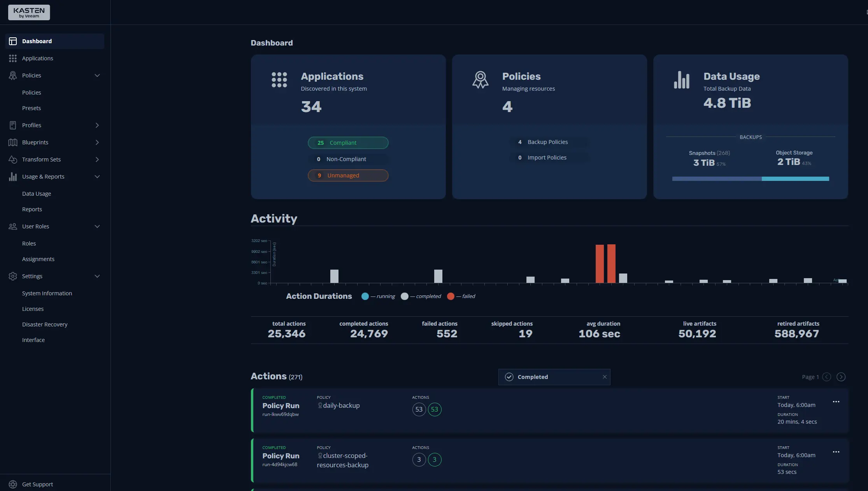Collapse the Settings sidebar section chevron
868x491 pixels.
pos(97,276)
